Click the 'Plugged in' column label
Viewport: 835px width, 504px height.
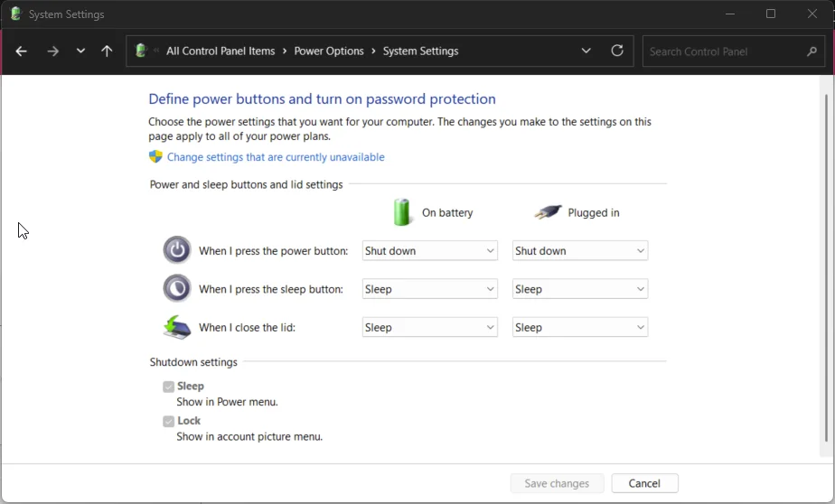pos(593,212)
